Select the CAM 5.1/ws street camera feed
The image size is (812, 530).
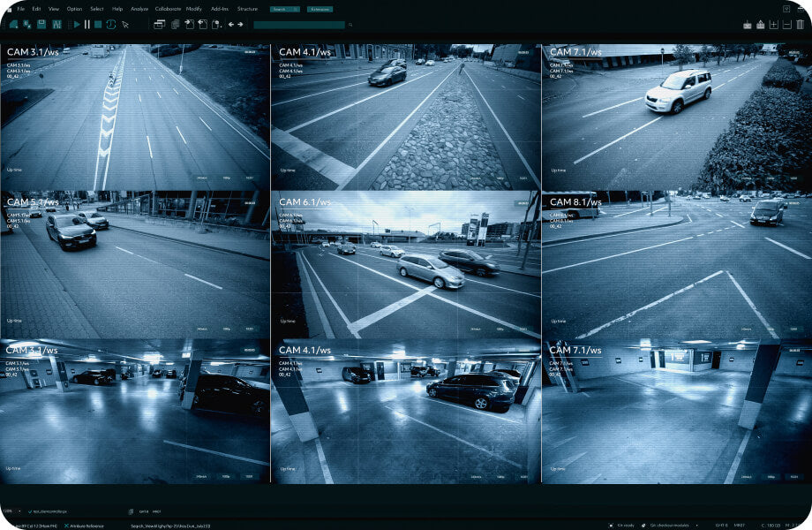coord(135,265)
